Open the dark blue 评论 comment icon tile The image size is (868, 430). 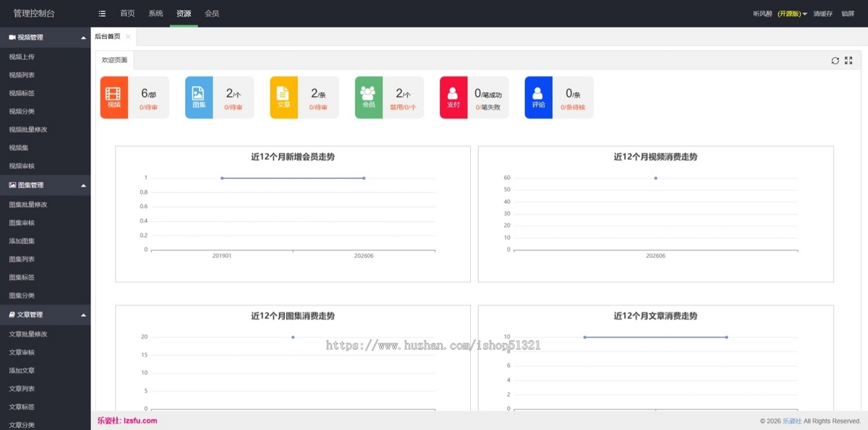click(538, 98)
